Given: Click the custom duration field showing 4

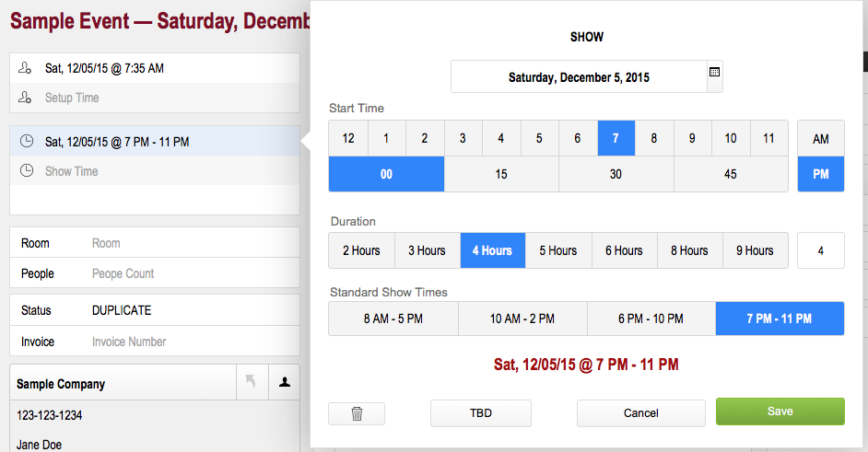Looking at the screenshot, I should (821, 250).
